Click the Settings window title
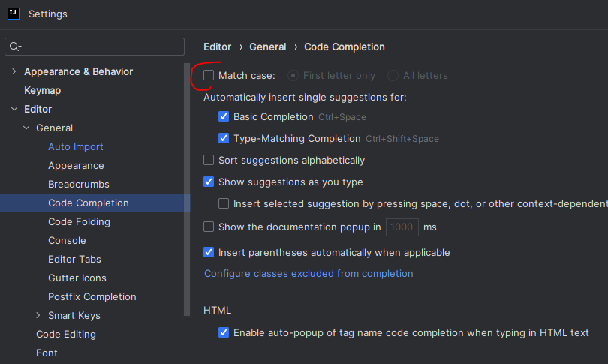 [48, 14]
